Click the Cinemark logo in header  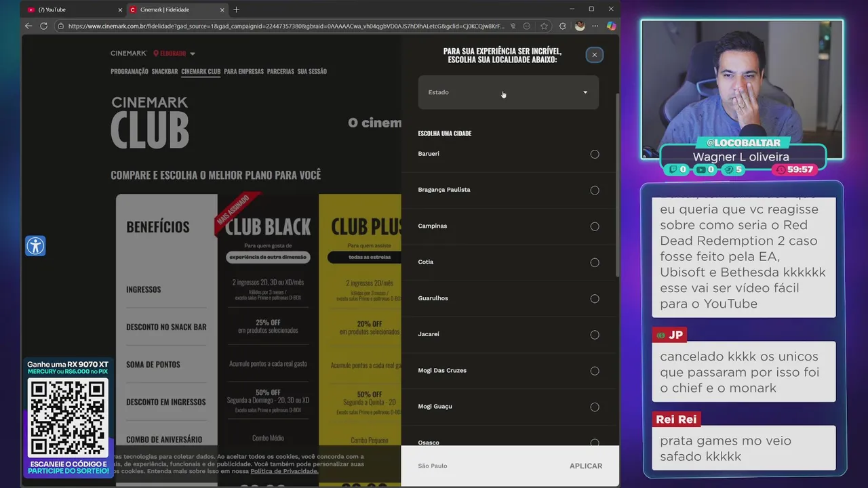click(129, 53)
